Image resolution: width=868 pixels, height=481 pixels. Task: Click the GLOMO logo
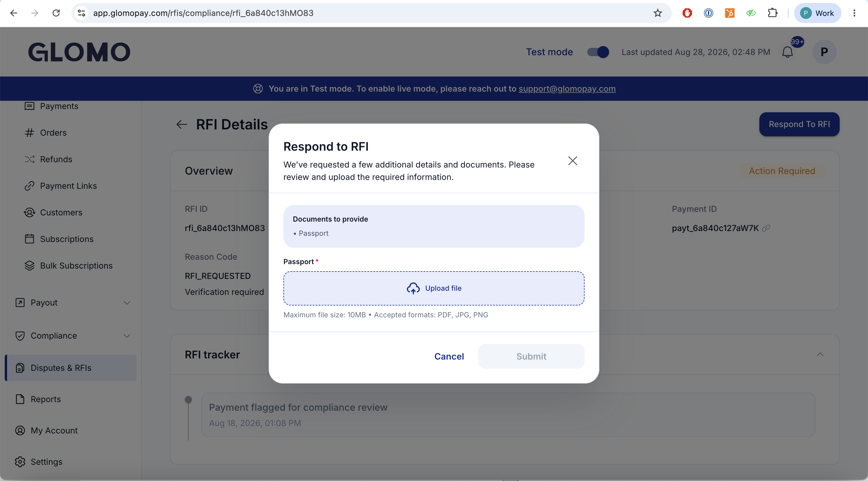click(79, 52)
